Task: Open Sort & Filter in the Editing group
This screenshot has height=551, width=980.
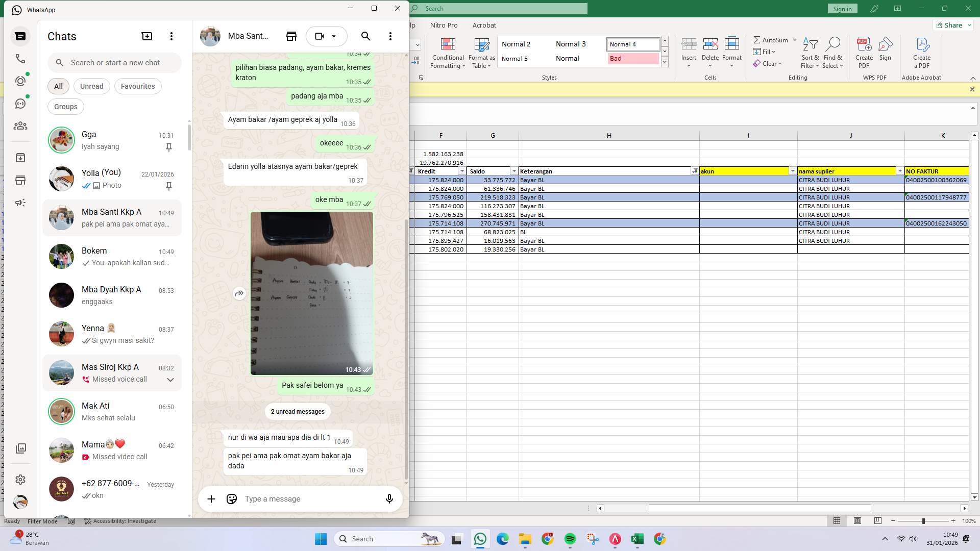Action: [x=810, y=53]
